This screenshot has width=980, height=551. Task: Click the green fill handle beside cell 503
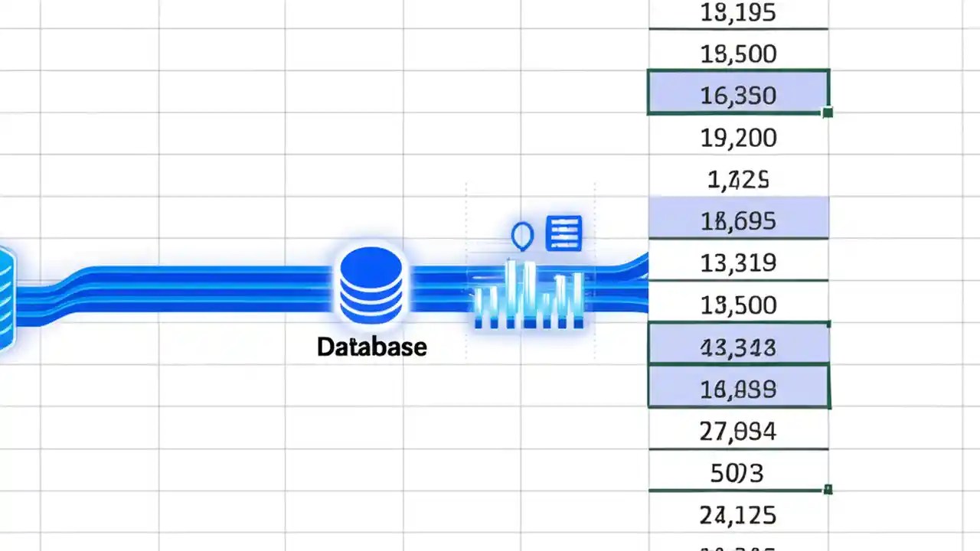pyautogui.click(x=828, y=487)
